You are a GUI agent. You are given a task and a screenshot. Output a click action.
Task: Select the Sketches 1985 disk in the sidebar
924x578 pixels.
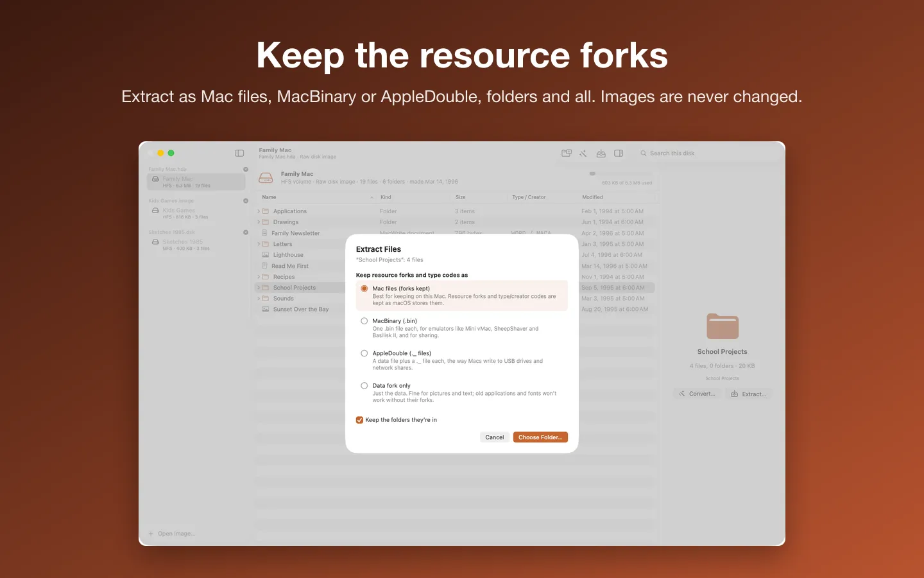tap(196, 245)
